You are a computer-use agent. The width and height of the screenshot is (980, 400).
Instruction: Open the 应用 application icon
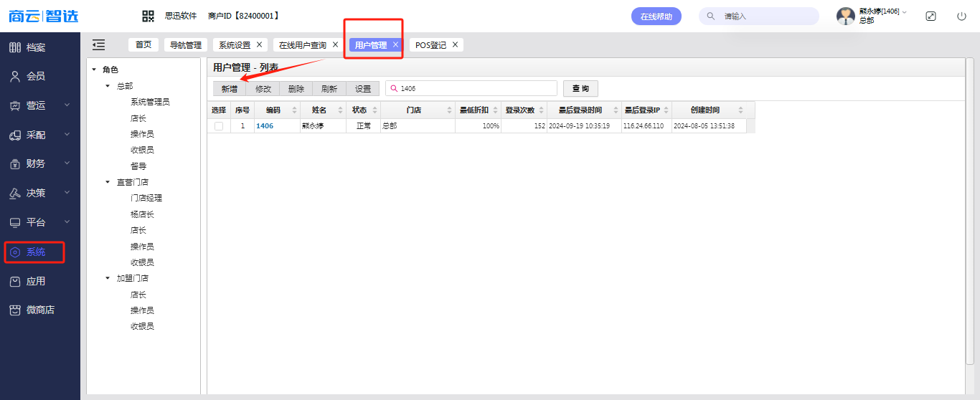[x=15, y=281]
